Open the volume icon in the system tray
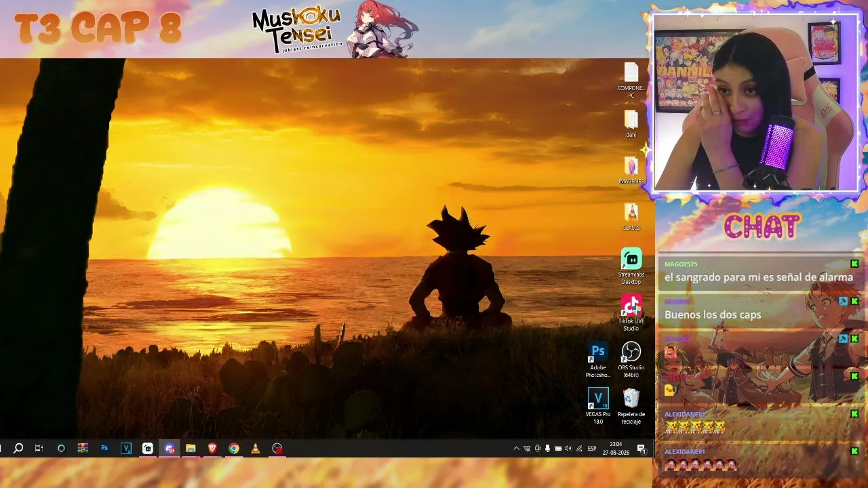Screen dimensions: 868x488 point(568,448)
